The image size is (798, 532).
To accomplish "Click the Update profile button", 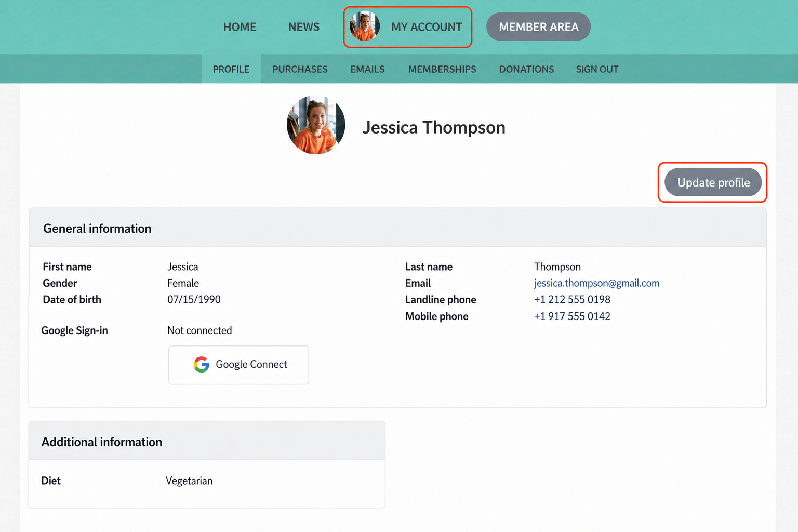I will pyautogui.click(x=713, y=182).
